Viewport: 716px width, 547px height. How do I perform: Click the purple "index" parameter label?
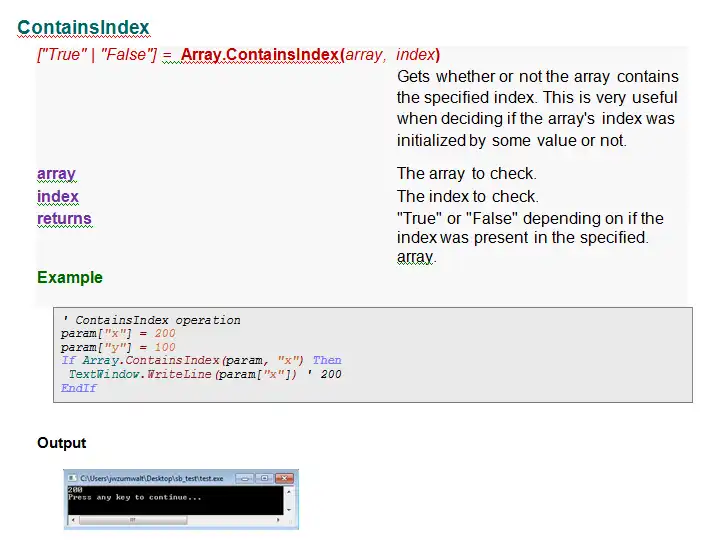click(58, 196)
